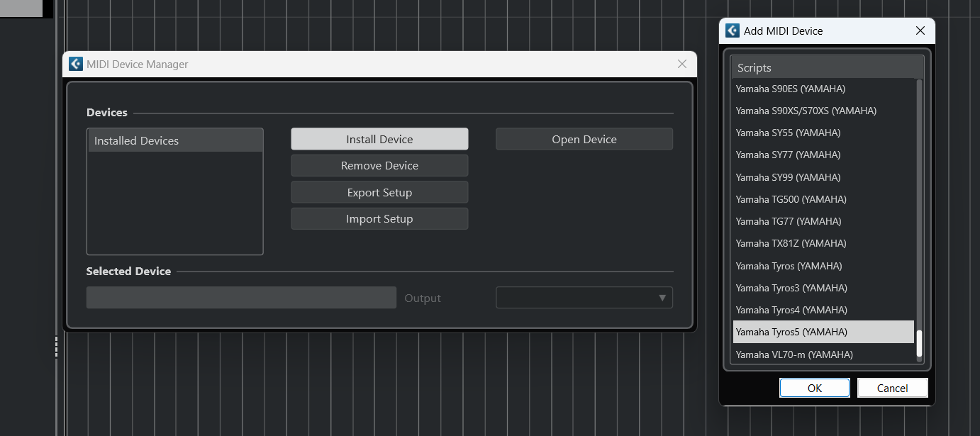This screenshot has width=980, height=436.
Task: Select Yamaha VL70-m (YAMAHA)
Action: coord(823,354)
